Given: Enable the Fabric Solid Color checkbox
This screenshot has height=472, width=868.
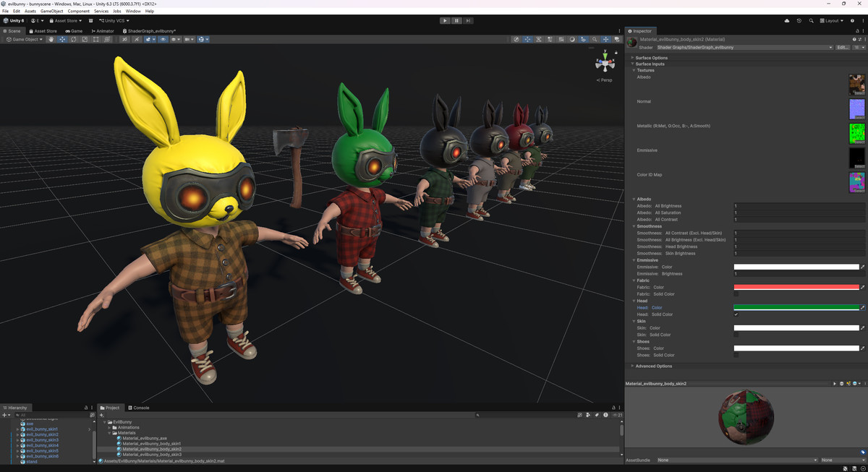Looking at the screenshot, I should point(736,294).
